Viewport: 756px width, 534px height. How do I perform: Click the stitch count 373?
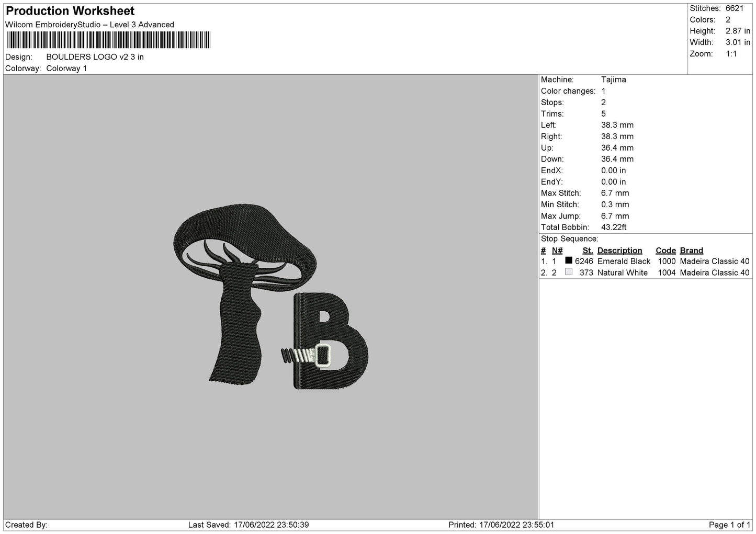pos(586,273)
